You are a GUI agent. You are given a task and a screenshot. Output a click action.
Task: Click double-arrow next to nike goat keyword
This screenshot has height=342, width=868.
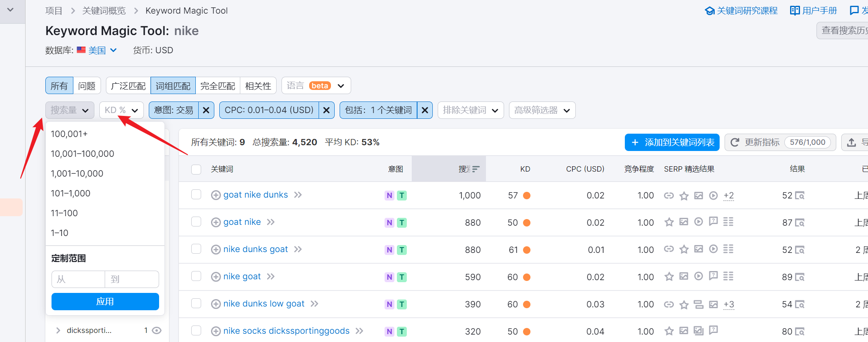point(270,276)
